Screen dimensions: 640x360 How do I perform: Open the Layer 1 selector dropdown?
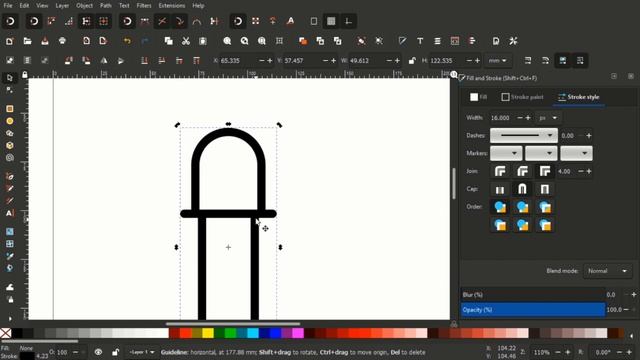point(141,352)
